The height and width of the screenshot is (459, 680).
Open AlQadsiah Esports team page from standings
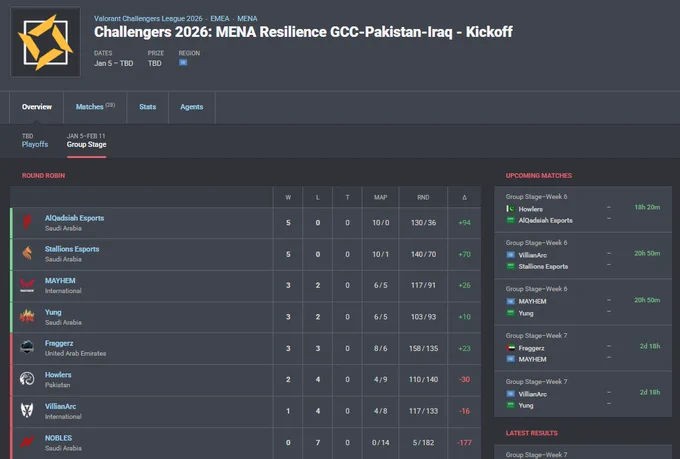pyautogui.click(x=74, y=218)
